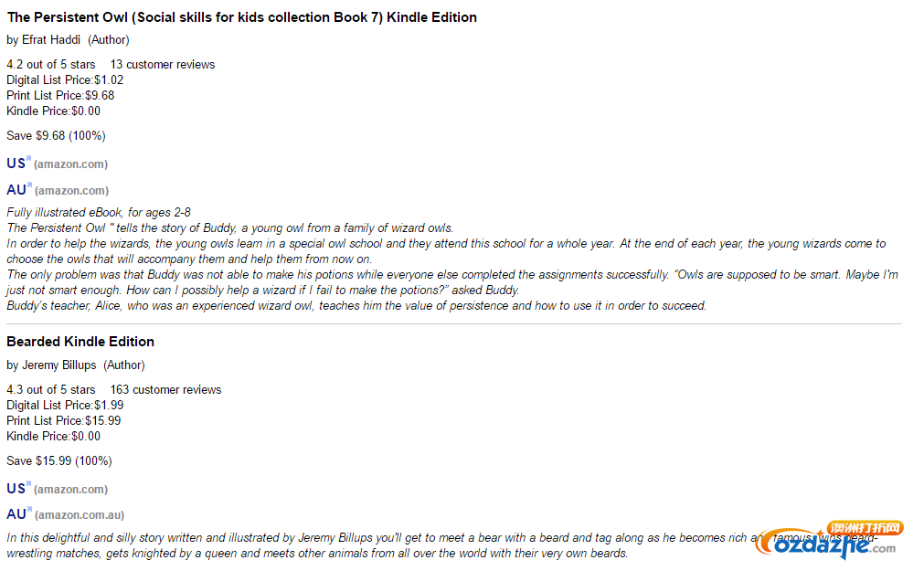Click external-link arrow beside AU for Bearded
The image size is (924, 571).
click(x=29, y=509)
